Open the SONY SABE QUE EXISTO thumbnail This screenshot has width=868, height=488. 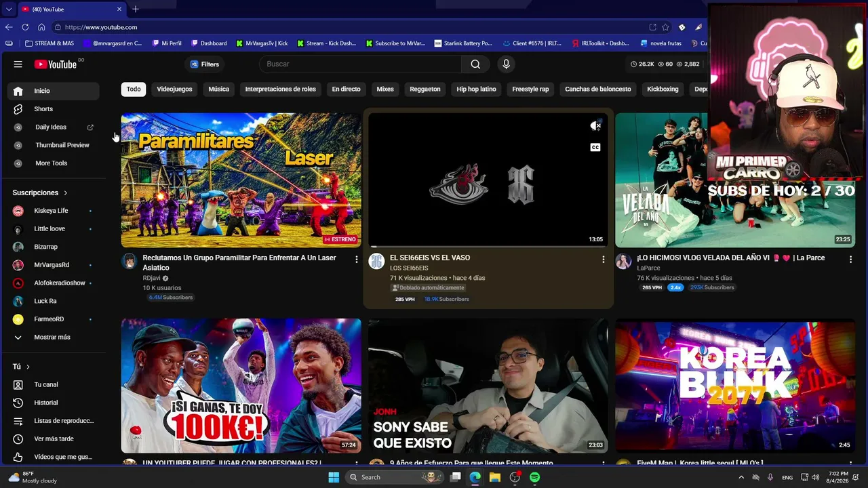coord(488,386)
